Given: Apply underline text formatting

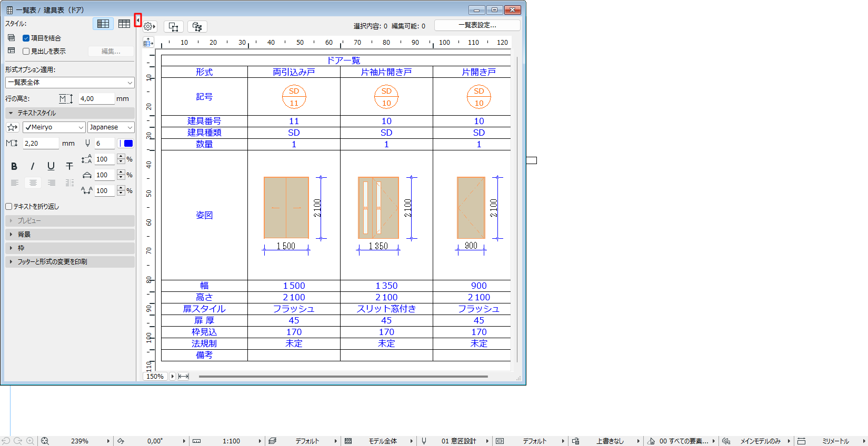Looking at the screenshot, I should [x=51, y=166].
